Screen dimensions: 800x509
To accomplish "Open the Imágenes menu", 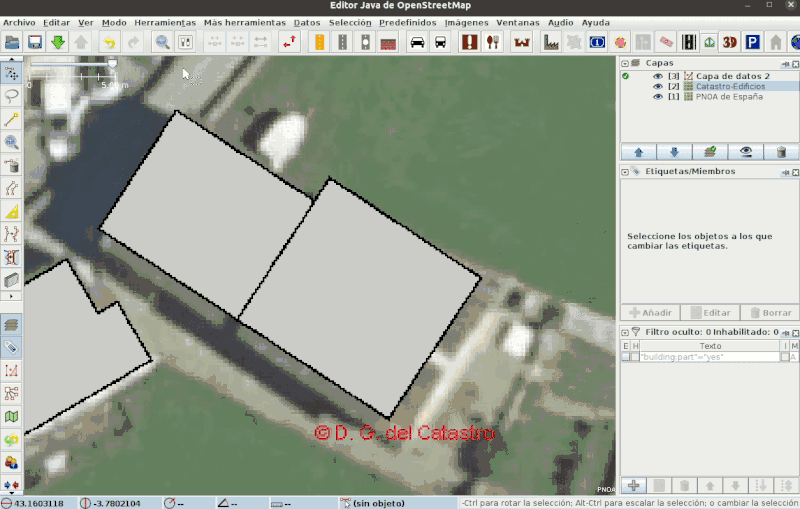I will (x=467, y=22).
